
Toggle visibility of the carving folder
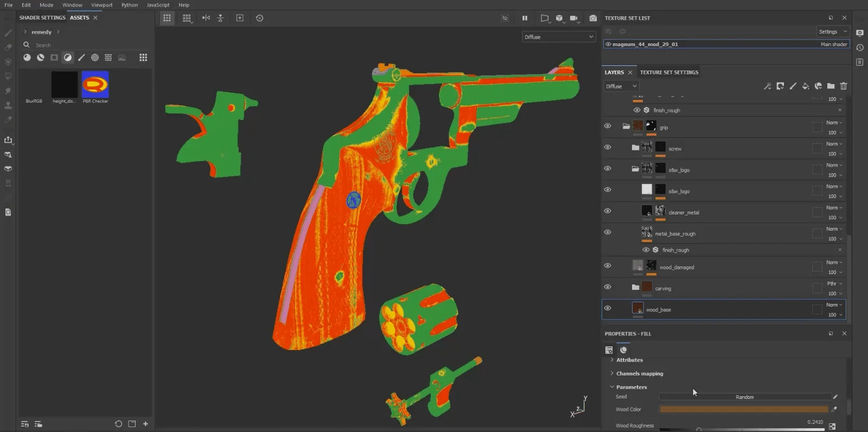coord(608,287)
